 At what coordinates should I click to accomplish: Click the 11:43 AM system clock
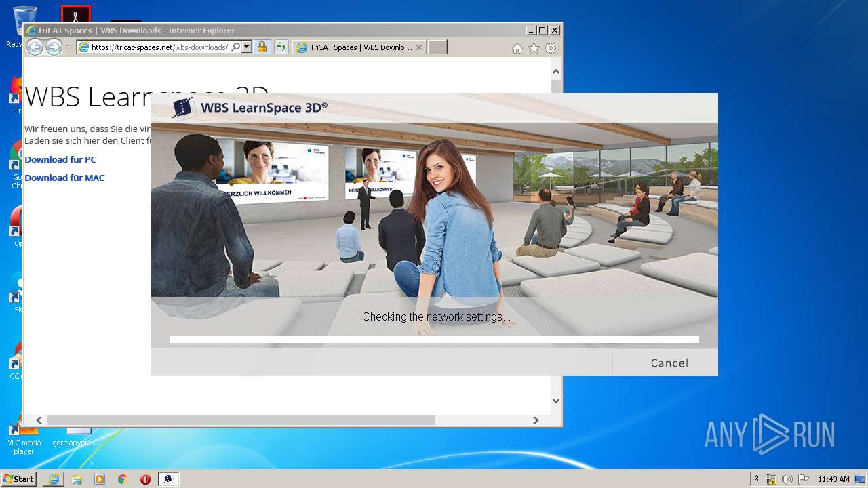tap(833, 479)
